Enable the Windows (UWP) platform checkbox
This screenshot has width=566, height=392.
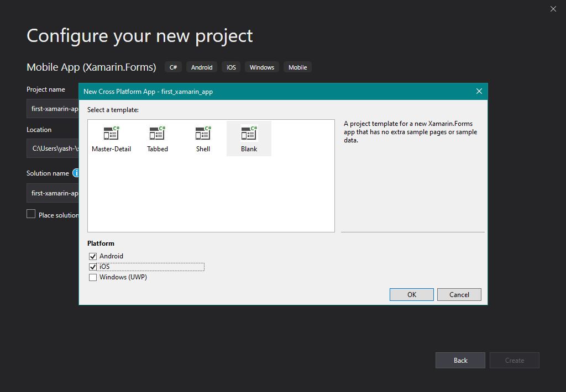click(93, 277)
